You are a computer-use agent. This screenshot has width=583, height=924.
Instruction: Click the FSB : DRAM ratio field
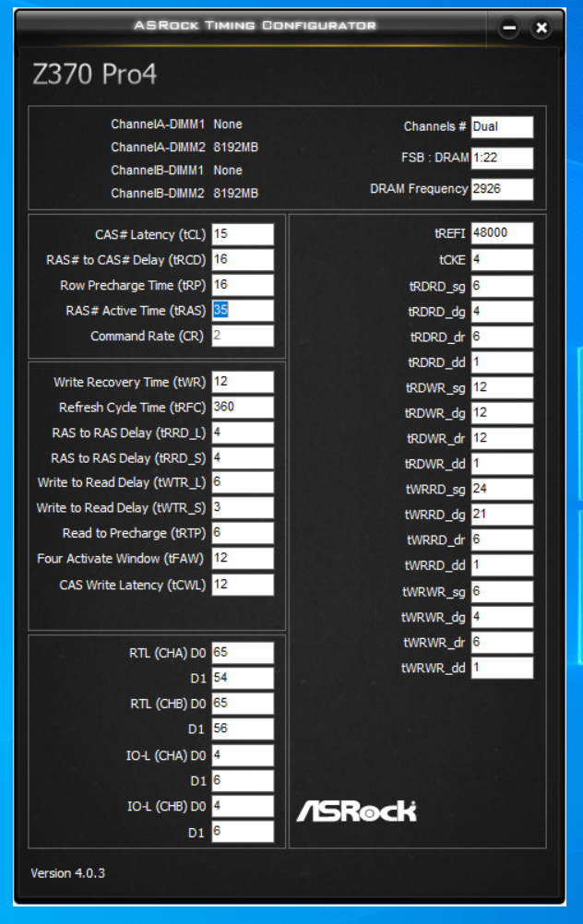[502, 158]
